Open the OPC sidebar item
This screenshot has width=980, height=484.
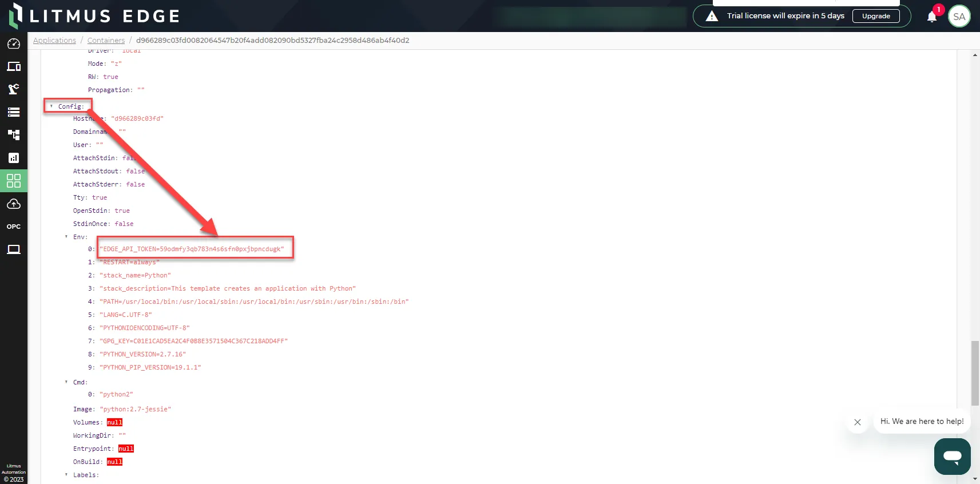coord(14,227)
